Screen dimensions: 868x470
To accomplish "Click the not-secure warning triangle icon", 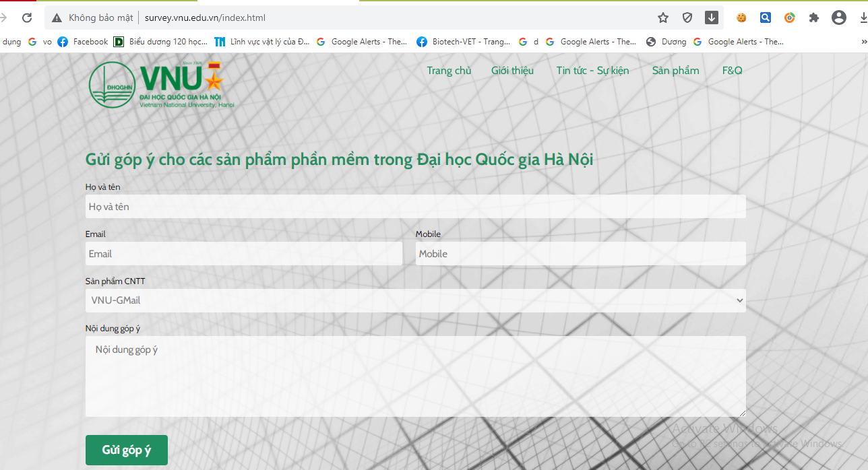I will (57, 18).
